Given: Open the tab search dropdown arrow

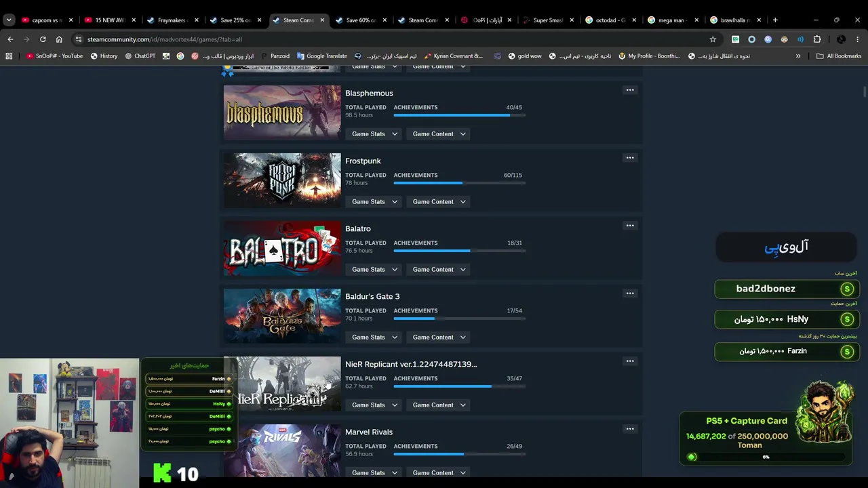Looking at the screenshot, I should click(x=8, y=20).
